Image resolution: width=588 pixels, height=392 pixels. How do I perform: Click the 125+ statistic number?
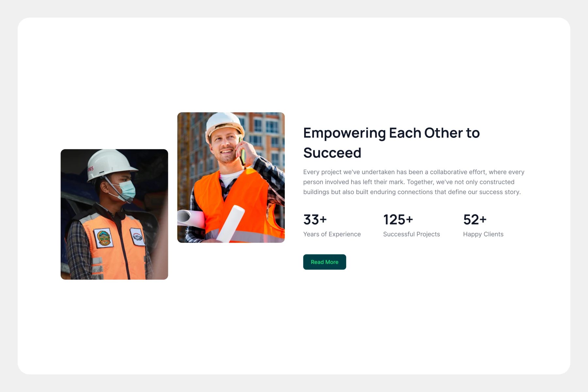[398, 220]
